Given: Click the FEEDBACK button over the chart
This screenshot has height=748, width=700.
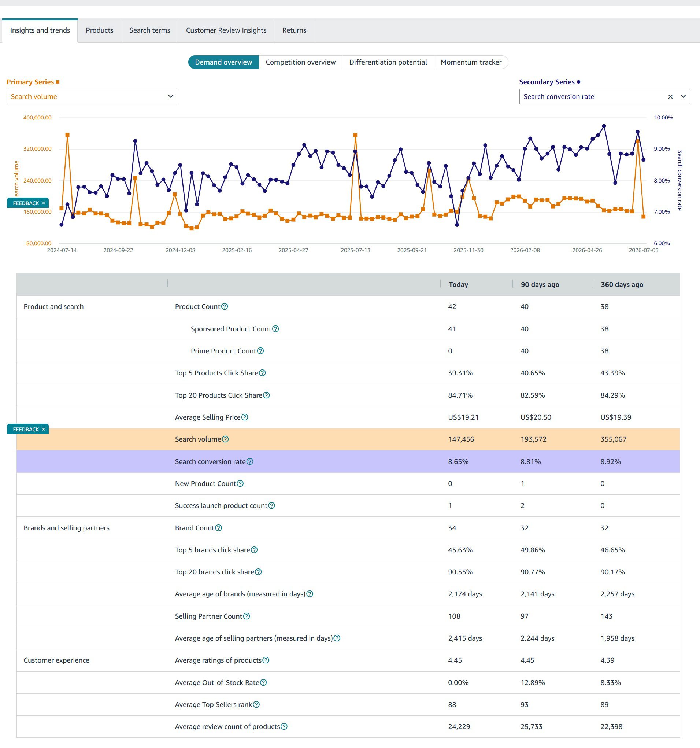Looking at the screenshot, I should tap(26, 203).
